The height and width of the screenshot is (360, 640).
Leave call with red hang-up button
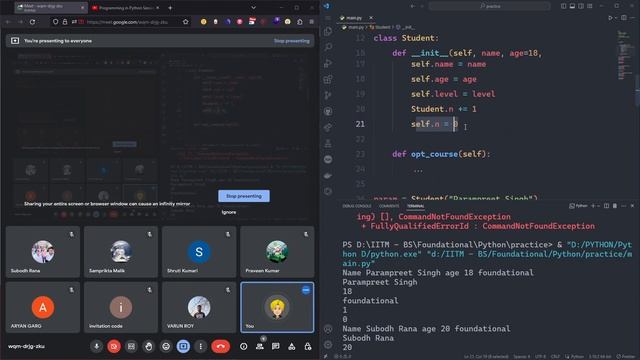pos(220,347)
